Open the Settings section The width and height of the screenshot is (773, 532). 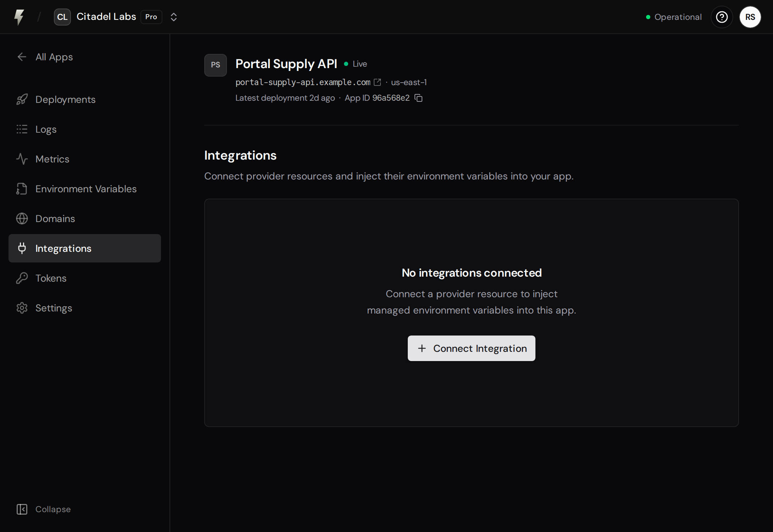tap(85, 308)
